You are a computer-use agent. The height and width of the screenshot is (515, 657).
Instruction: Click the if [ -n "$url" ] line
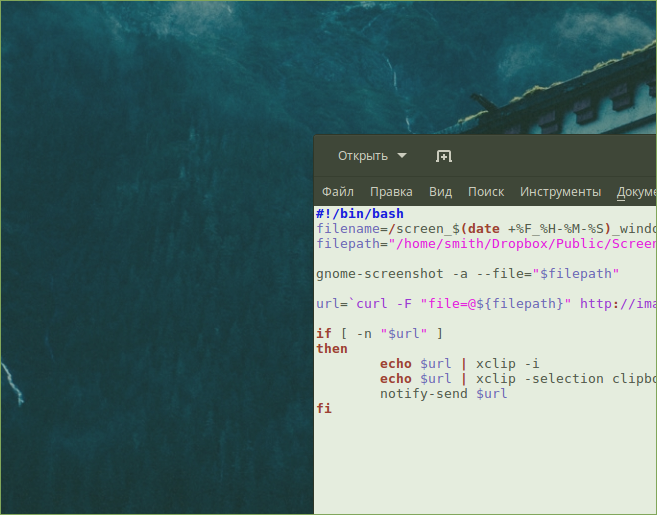(x=379, y=334)
